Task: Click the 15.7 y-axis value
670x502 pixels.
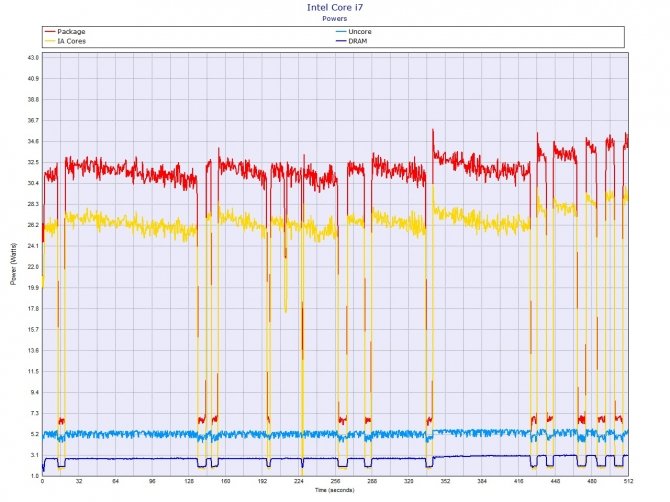Action: [34, 329]
